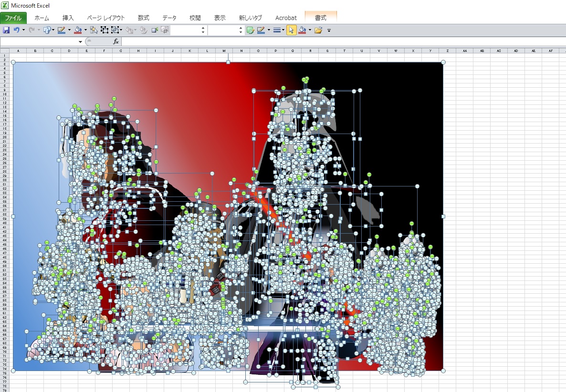Click the picture's right-middle resize handle
The width and height of the screenshot is (566, 392).
click(443, 217)
